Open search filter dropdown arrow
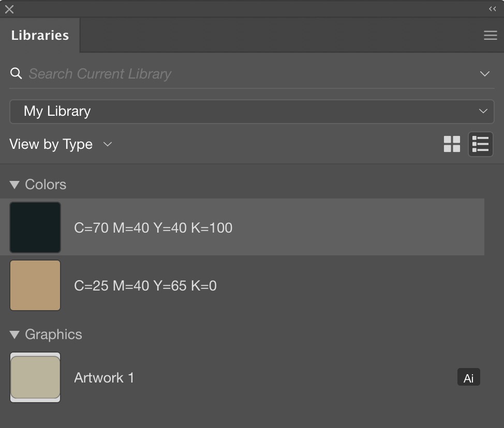 pos(484,73)
